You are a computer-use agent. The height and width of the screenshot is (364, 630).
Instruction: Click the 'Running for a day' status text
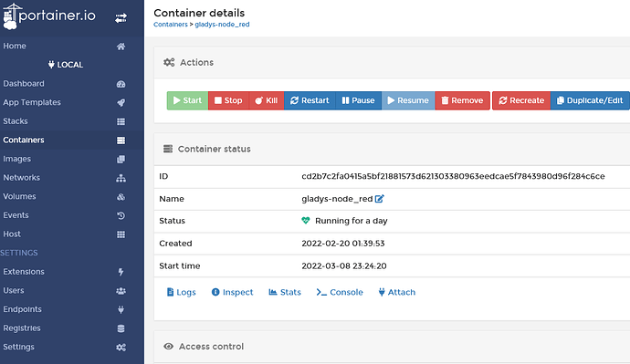(352, 221)
